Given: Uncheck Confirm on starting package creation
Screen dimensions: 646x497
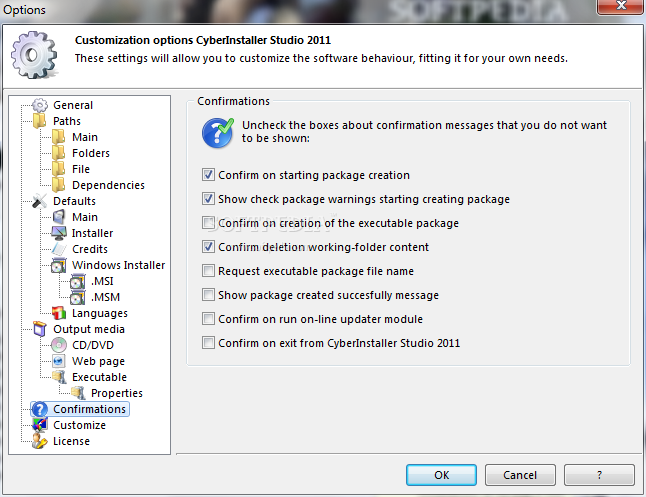Looking at the screenshot, I should [x=208, y=175].
